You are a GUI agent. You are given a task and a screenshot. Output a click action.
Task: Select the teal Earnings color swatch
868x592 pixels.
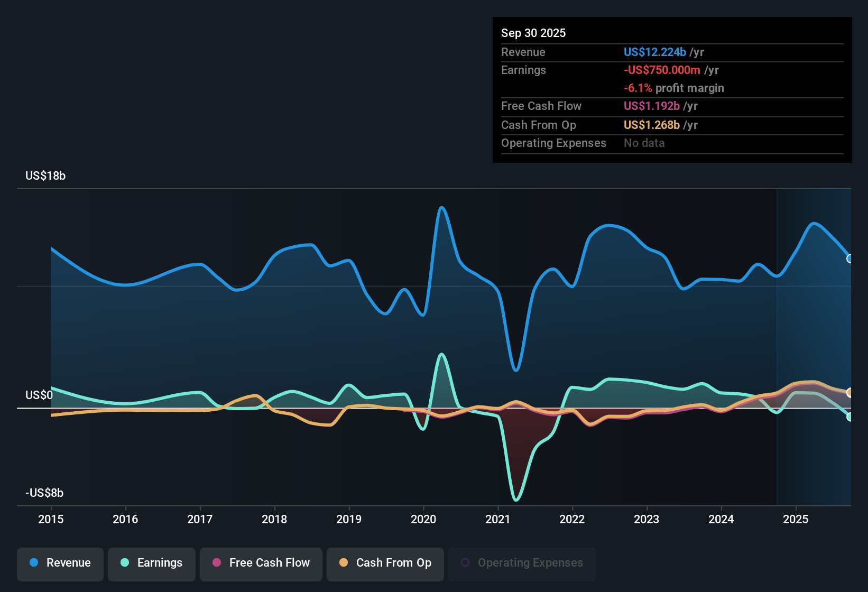pyautogui.click(x=124, y=563)
